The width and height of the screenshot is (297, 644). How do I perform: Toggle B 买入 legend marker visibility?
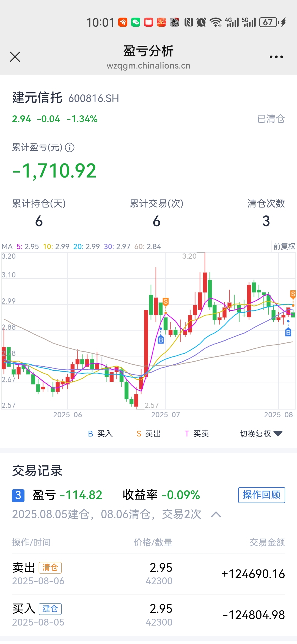point(100,434)
